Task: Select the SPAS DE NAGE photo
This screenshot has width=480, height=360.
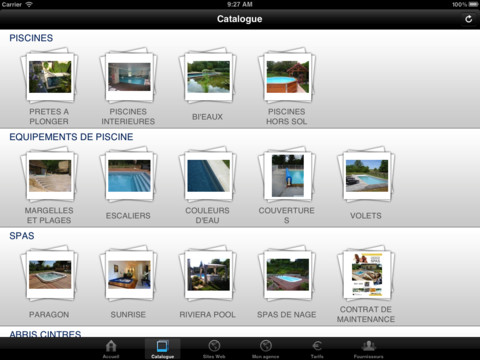Action: coord(287,273)
